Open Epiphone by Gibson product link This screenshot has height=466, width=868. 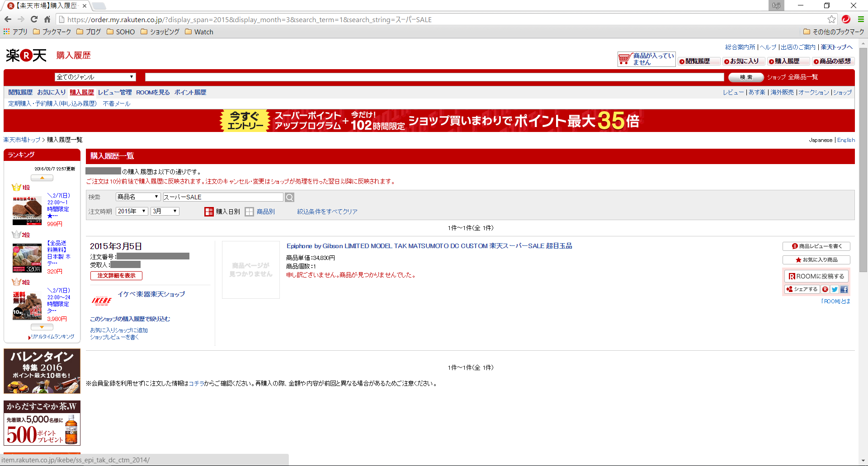(x=429, y=246)
